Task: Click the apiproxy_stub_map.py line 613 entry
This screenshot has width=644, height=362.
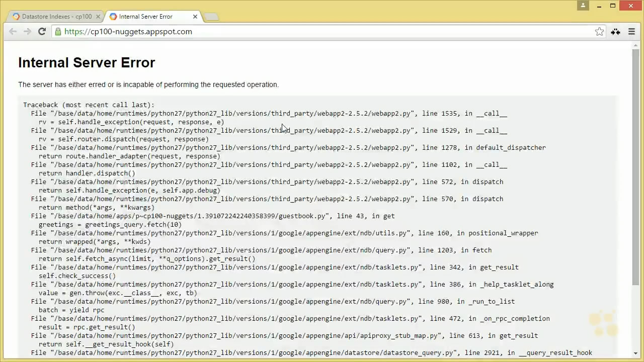Action: [x=284, y=336]
